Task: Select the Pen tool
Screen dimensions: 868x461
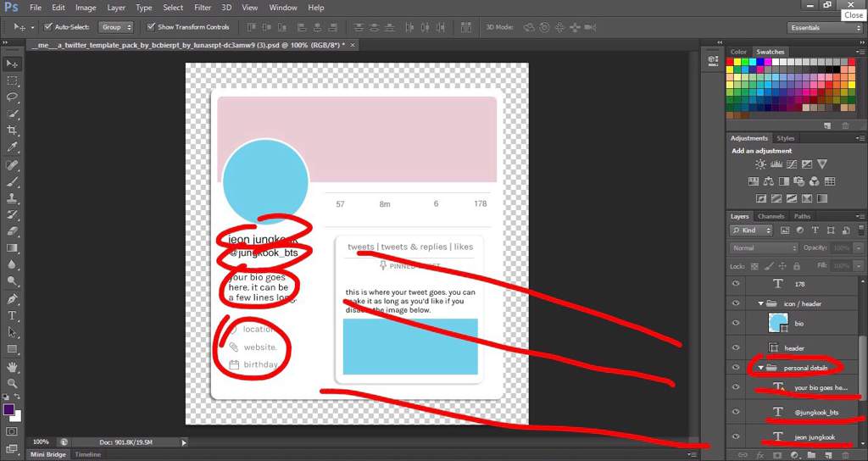Action: click(12, 299)
